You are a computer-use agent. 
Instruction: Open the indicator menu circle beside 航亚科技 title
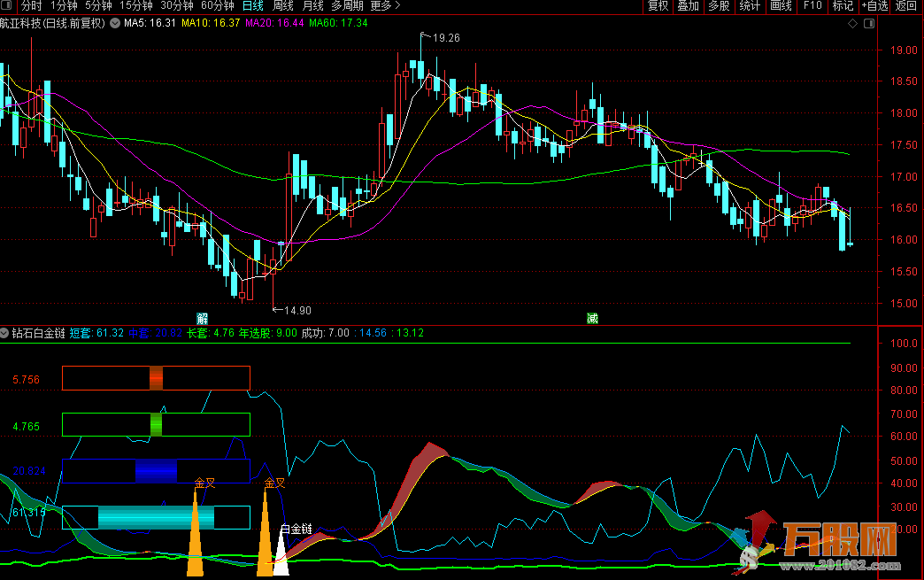pos(115,23)
